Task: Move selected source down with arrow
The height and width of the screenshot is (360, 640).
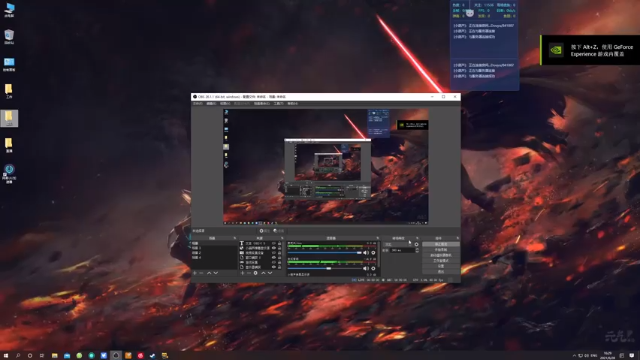Action: tap(270, 273)
